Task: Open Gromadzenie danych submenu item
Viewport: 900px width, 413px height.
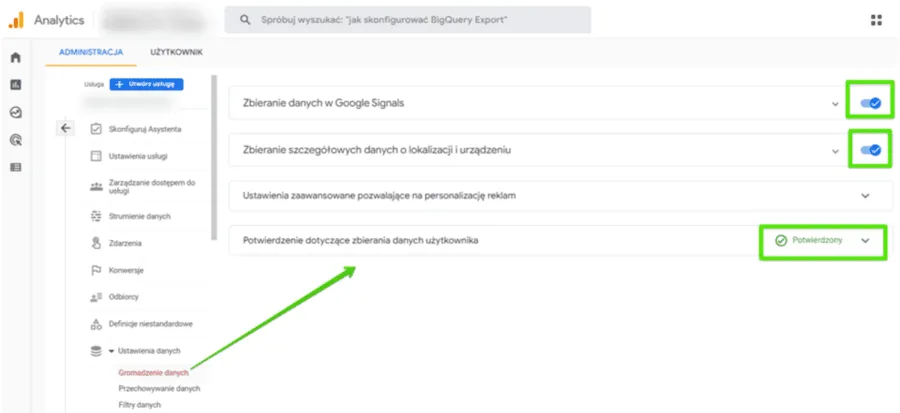Action: [153, 372]
